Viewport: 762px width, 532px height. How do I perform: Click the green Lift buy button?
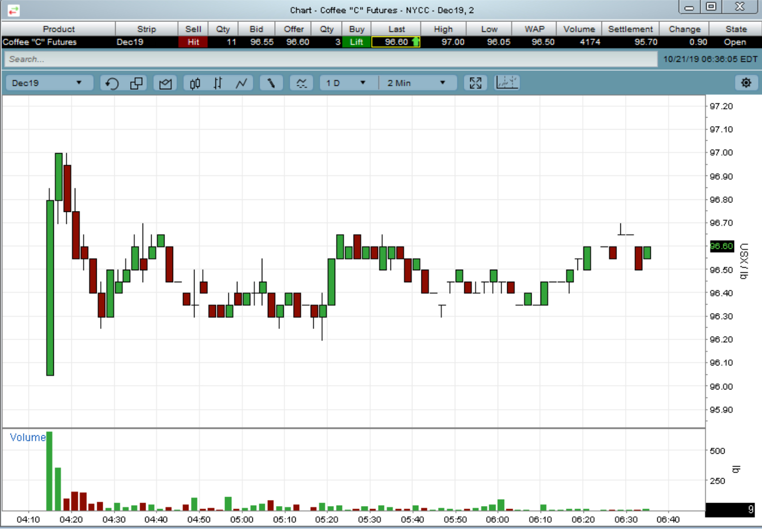coord(357,42)
